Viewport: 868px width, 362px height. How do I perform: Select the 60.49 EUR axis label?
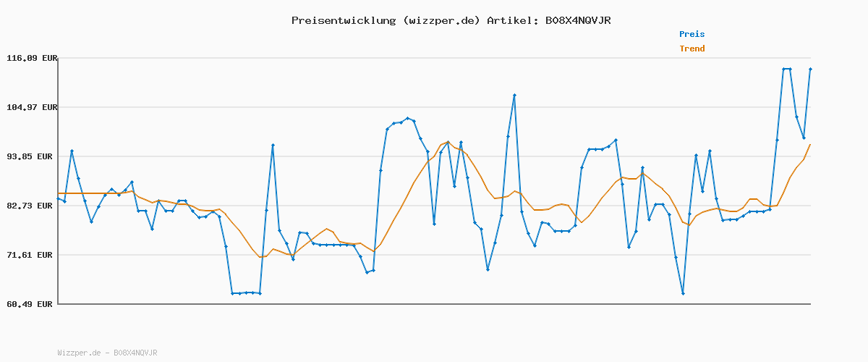tap(33, 304)
